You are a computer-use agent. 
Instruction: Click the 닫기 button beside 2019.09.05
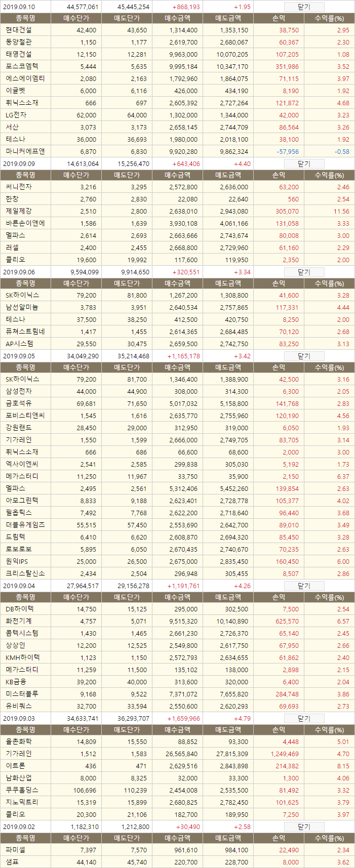tap(304, 356)
